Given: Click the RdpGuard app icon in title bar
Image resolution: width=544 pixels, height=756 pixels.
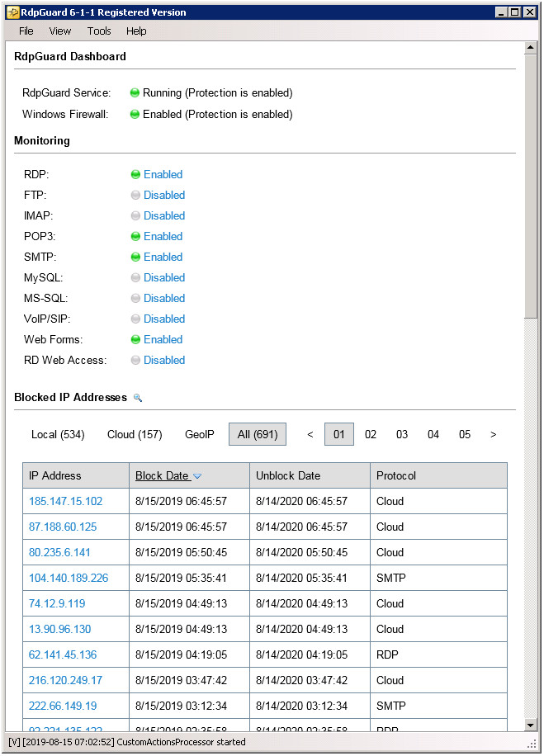Looking at the screenshot, I should tap(12, 12).
